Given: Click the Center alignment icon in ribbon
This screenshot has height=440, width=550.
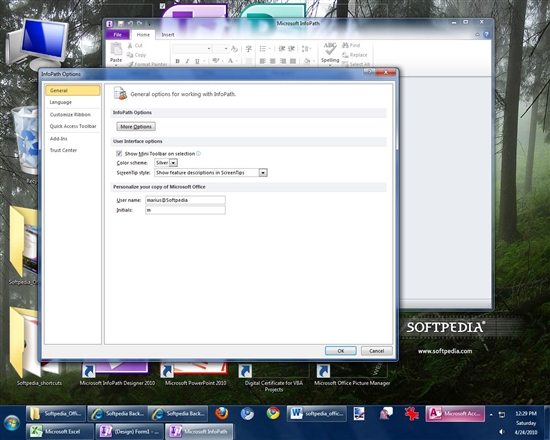Looking at the screenshot, I should pos(273,61).
